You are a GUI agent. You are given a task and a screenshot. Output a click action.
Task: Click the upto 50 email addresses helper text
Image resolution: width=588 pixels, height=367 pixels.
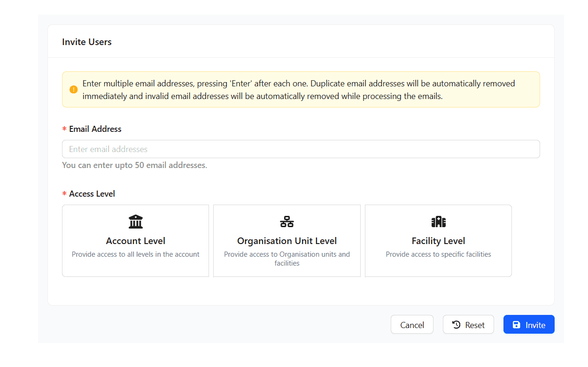pyautogui.click(x=134, y=165)
